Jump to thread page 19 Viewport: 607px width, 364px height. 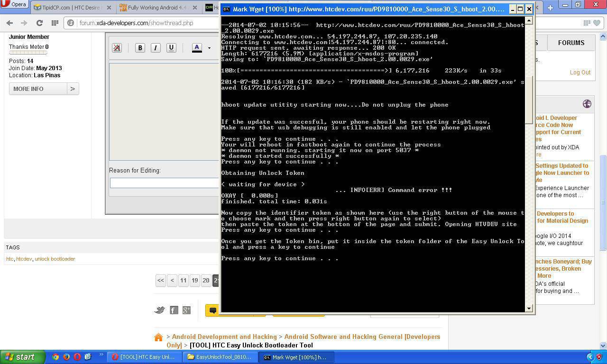194,281
